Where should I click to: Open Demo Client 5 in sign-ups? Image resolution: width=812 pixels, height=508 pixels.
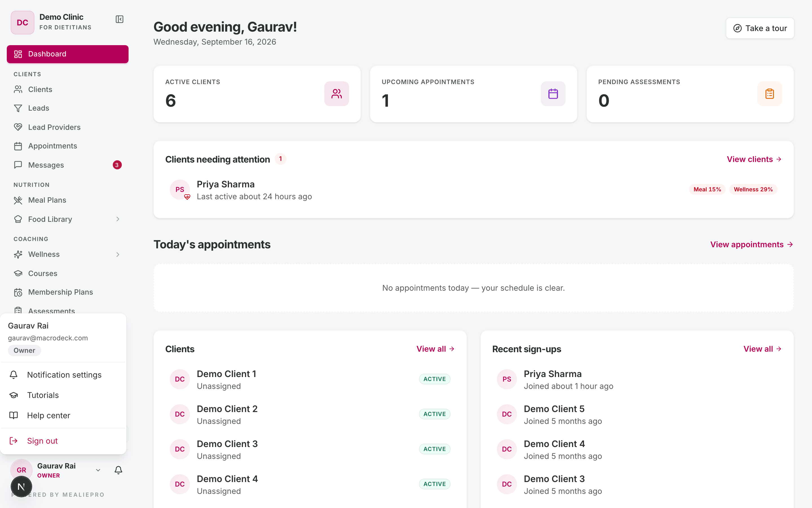click(x=637, y=415)
